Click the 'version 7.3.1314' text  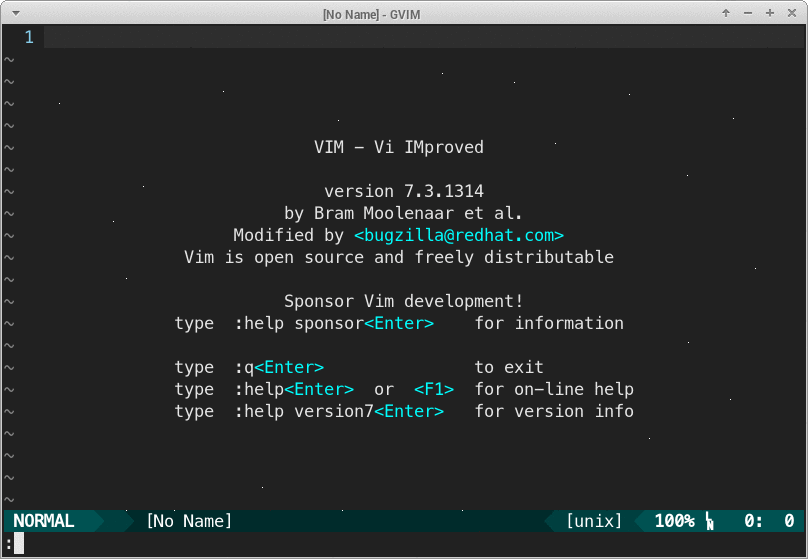pos(404,191)
